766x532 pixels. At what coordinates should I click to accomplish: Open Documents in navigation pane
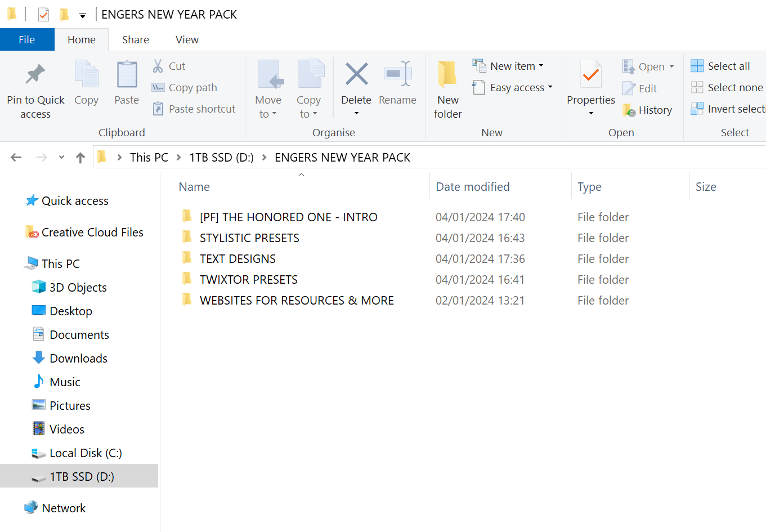click(x=79, y=335)
